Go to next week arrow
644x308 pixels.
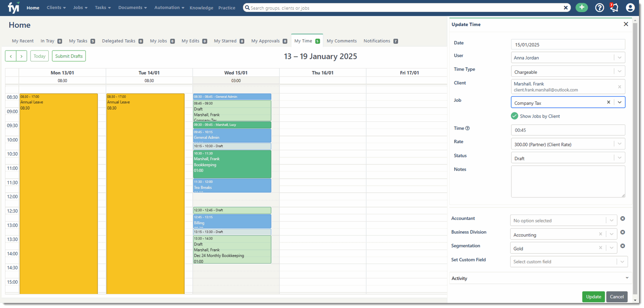point(22,56)
